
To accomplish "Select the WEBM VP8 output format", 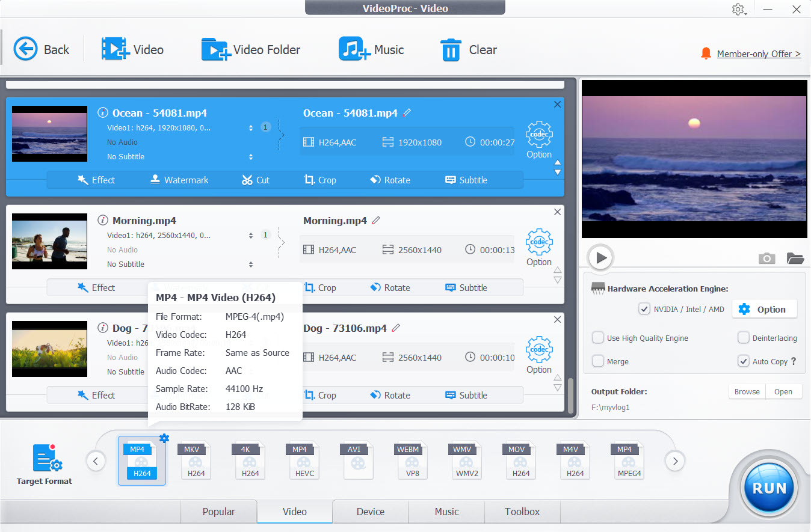I will click(x=412, y=460).
